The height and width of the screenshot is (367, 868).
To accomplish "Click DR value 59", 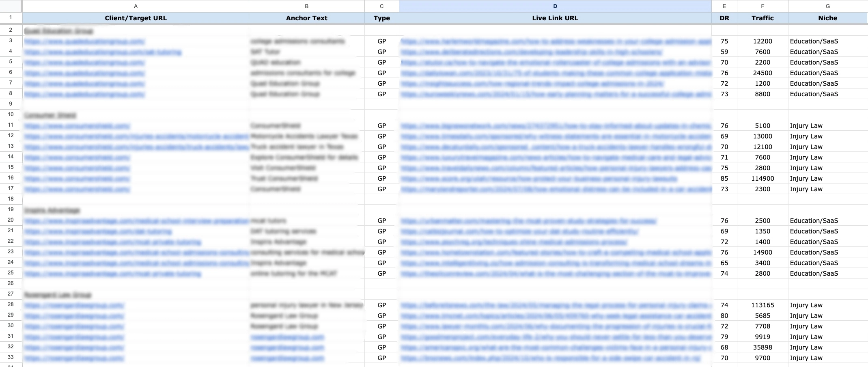I will 724,52.
